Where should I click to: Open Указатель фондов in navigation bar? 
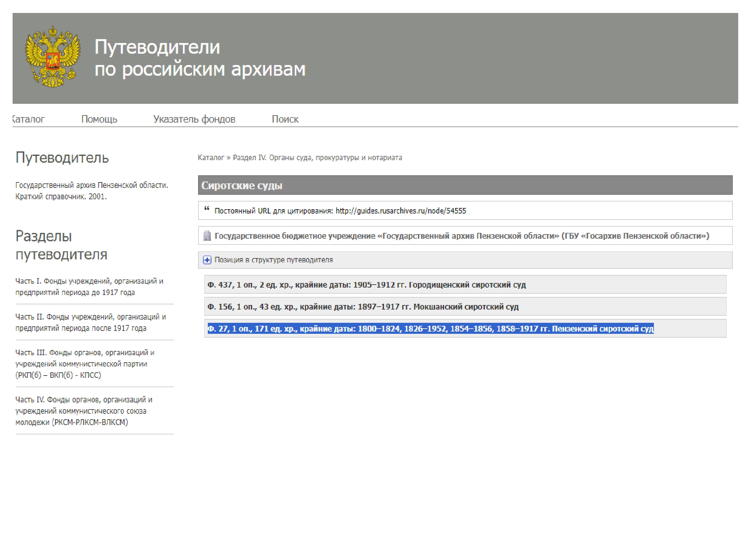tap(194, 119)
